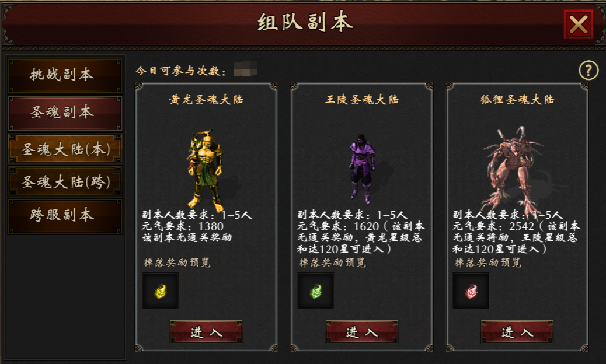The width and height of the screenshot is (606, 364).
Task: Switch to 挑战副本 tab
Action: coord(65,75)
